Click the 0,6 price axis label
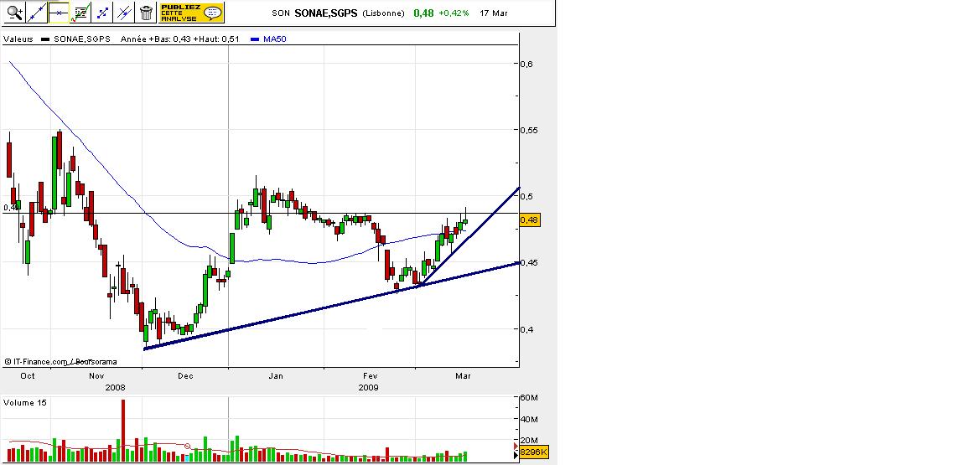980x465 pixels. tap(526, 64)
